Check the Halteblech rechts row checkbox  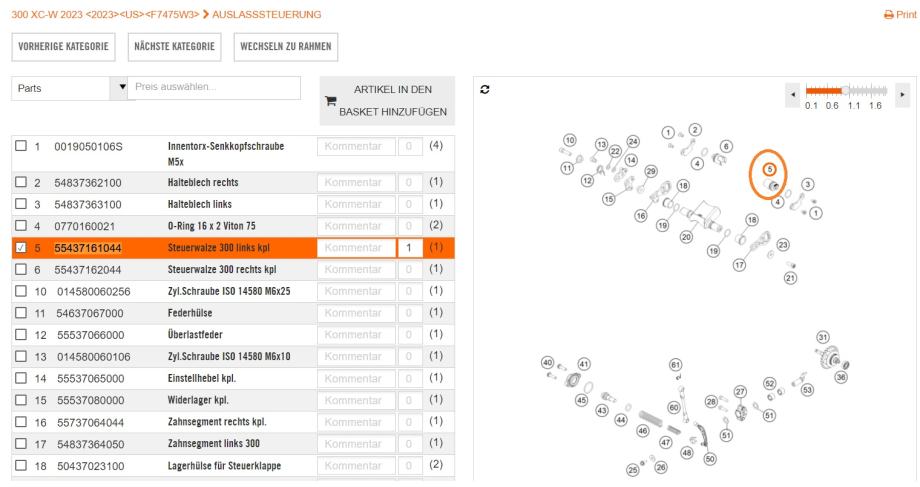pyautogui.click(x=21, y=184)
